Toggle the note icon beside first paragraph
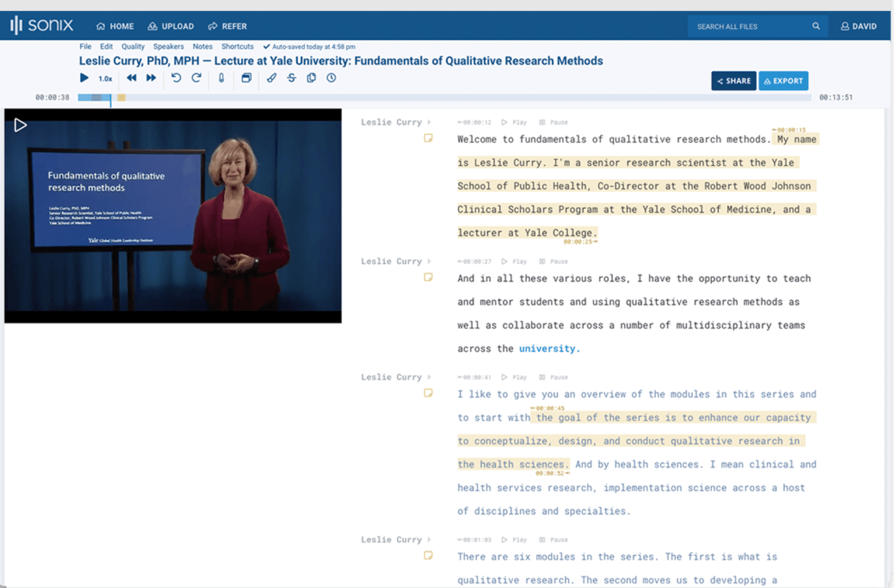Viewport: 894px width, 588px height. 428,138
